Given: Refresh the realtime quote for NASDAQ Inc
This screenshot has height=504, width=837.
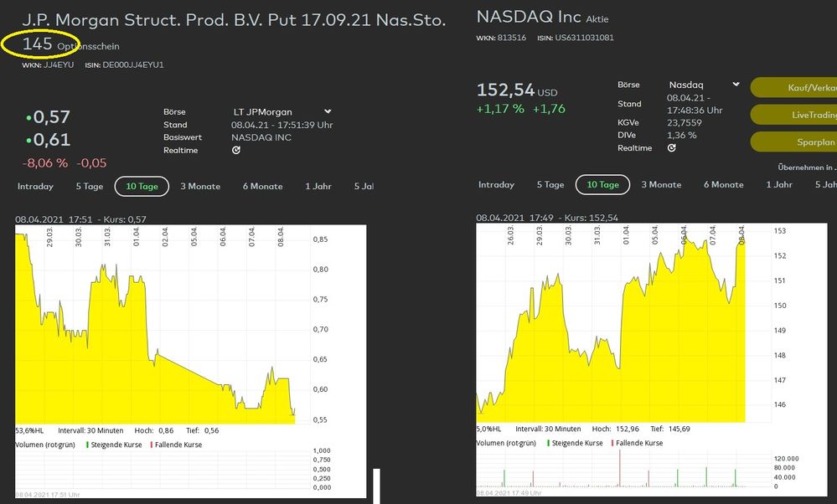Looking at the screenshot, I should point(671,147).
